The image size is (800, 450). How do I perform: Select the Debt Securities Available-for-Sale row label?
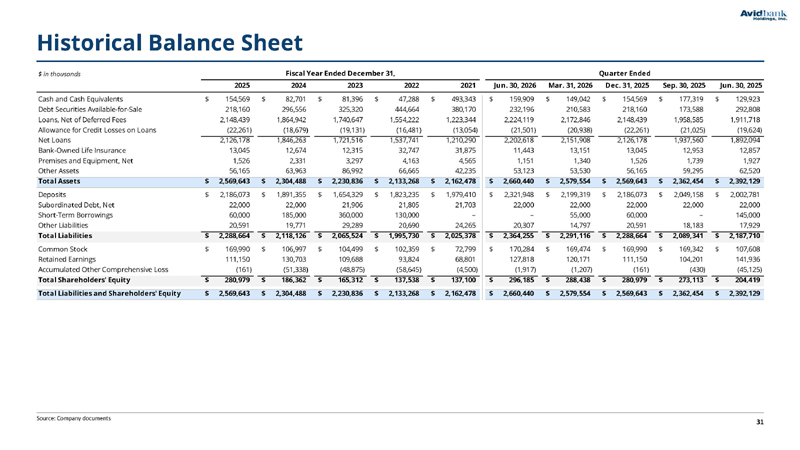(90, 109)
